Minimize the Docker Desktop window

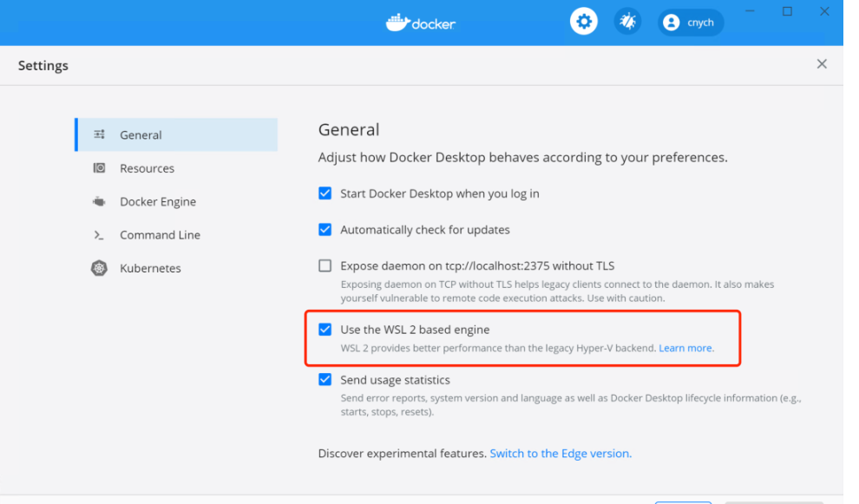click(x=750, y=11)
